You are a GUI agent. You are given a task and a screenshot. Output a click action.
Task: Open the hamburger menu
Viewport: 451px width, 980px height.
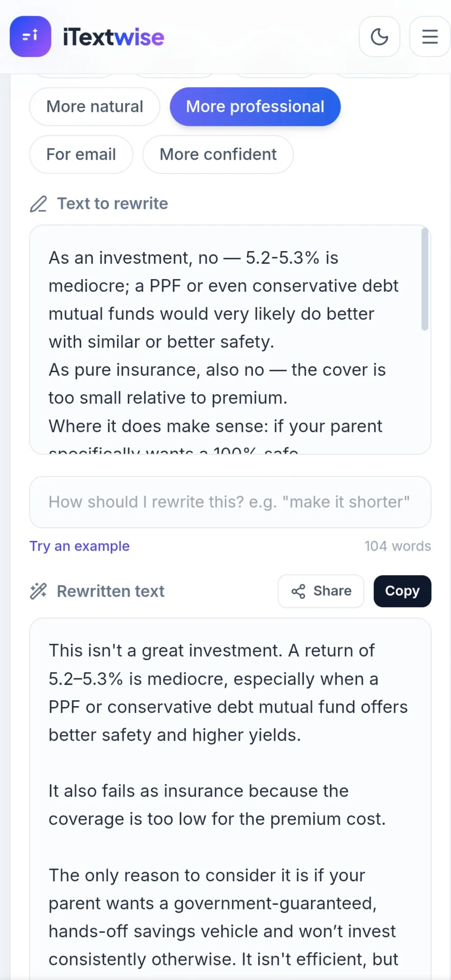430,37
